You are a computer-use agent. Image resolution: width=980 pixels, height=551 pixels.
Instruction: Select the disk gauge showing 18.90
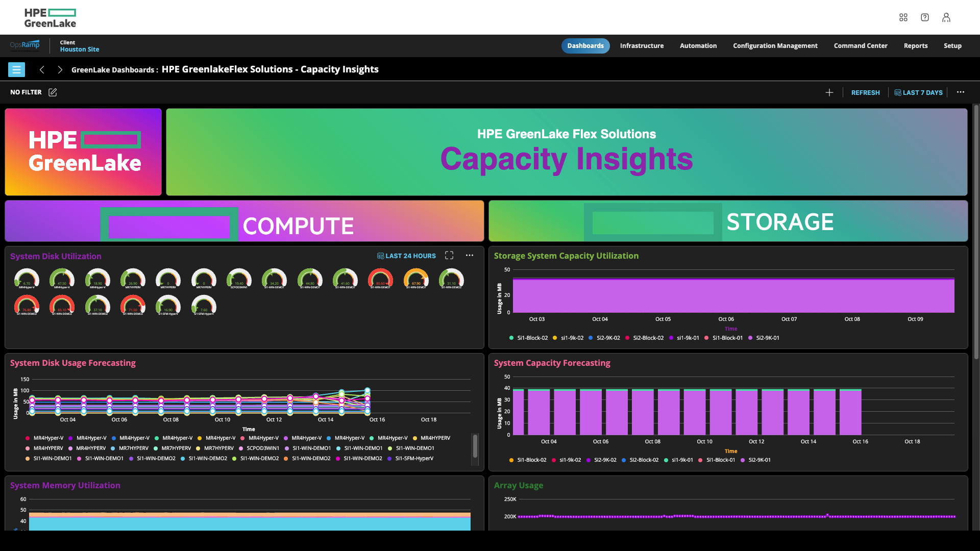point(97,279)
